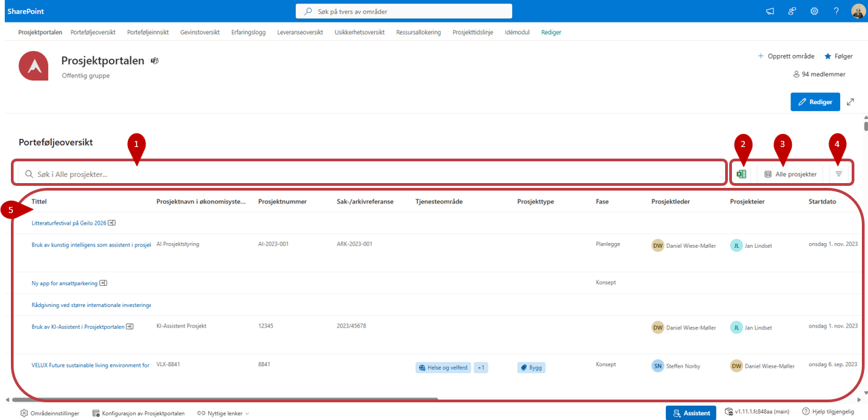Open SharePoint settings gear icon
This screenshot has height=420, width=868.
pyautogui.click(x=814, y=12)
